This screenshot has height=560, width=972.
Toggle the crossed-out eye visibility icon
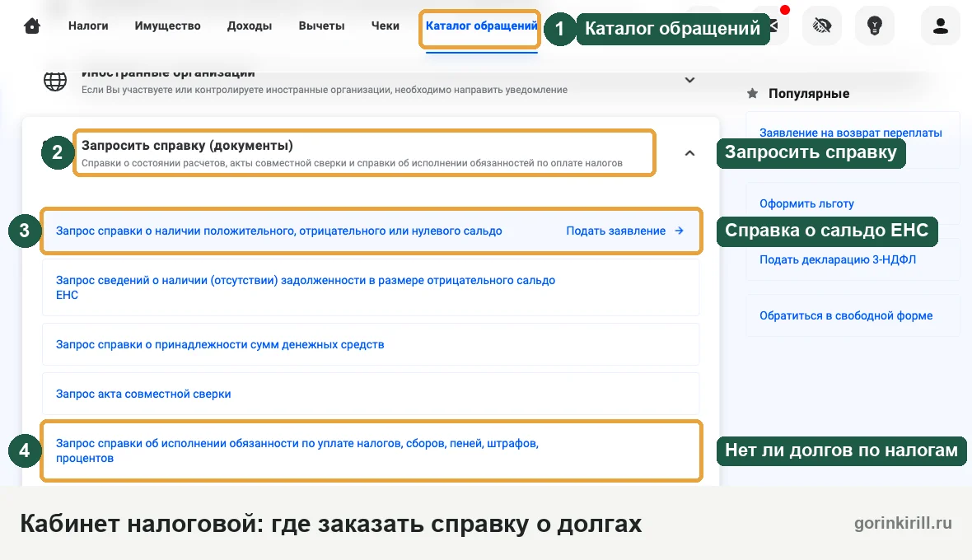[822, 26]
